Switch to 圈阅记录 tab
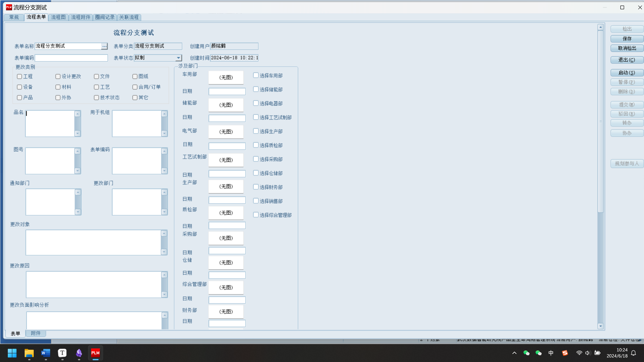The height and width of the screenshot is (362, 644). 105,17
